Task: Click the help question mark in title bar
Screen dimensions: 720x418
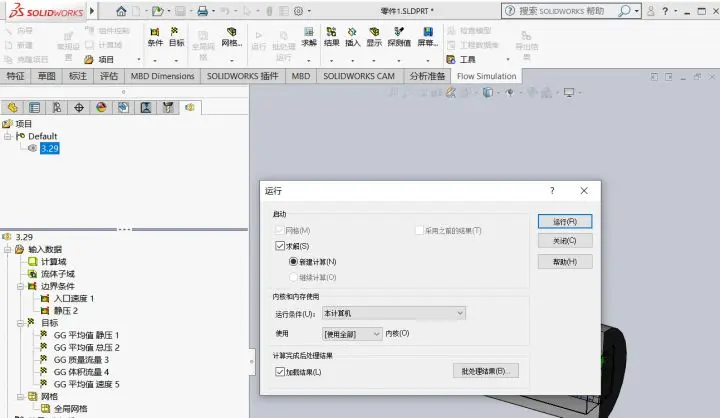Action: point(665,11)
